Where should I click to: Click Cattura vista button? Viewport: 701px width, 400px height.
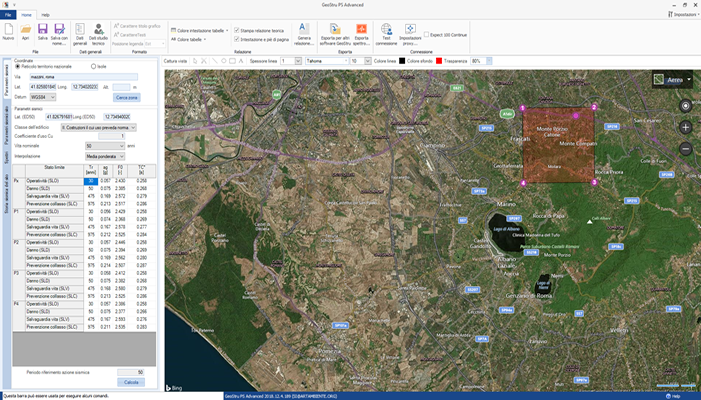175,61
